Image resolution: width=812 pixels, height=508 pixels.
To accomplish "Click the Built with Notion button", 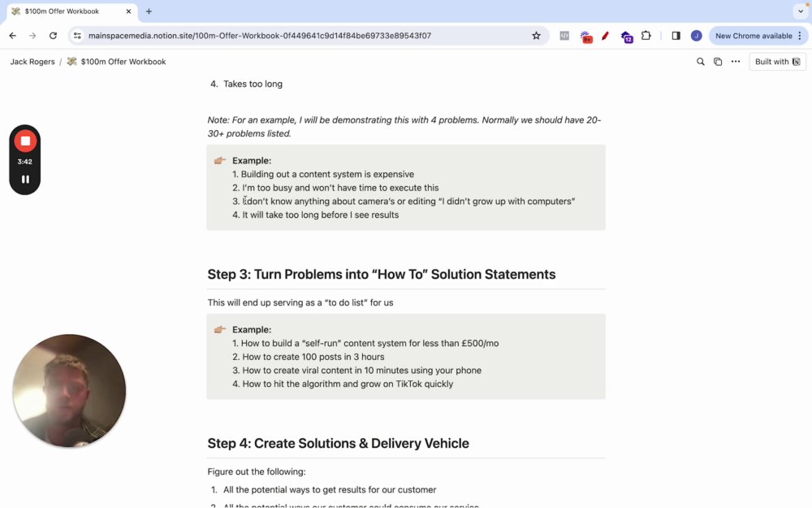I will click(x=777, y=62).
